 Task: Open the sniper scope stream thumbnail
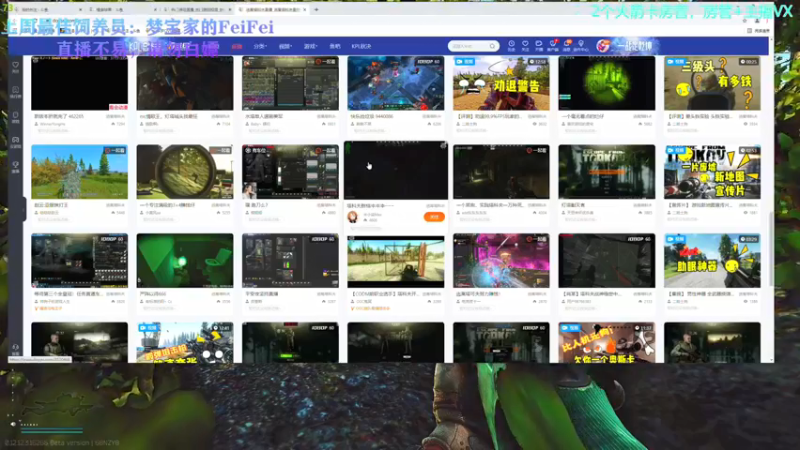pyautogui.click(x=185, y=172)
